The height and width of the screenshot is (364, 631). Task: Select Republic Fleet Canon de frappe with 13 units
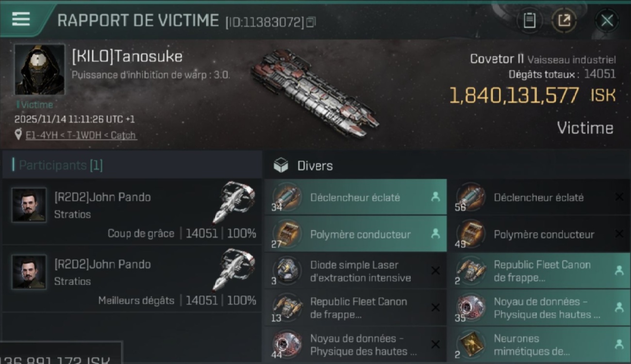coord(356,308)
